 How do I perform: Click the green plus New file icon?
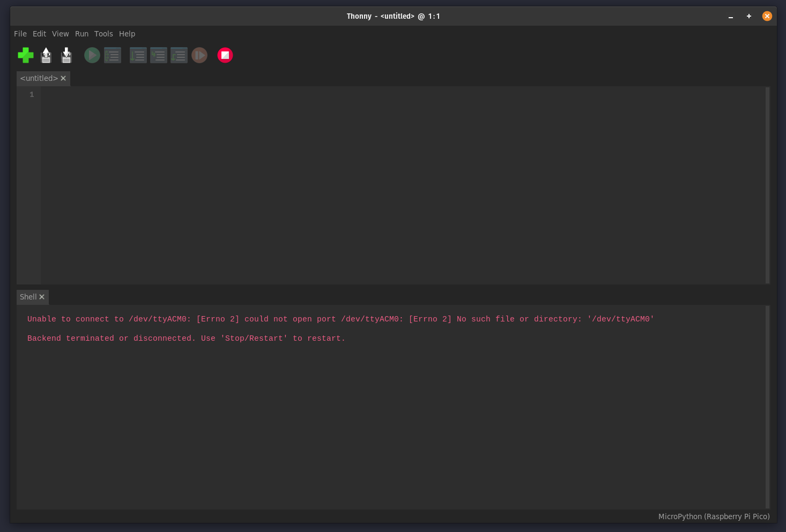pos(25,55)
